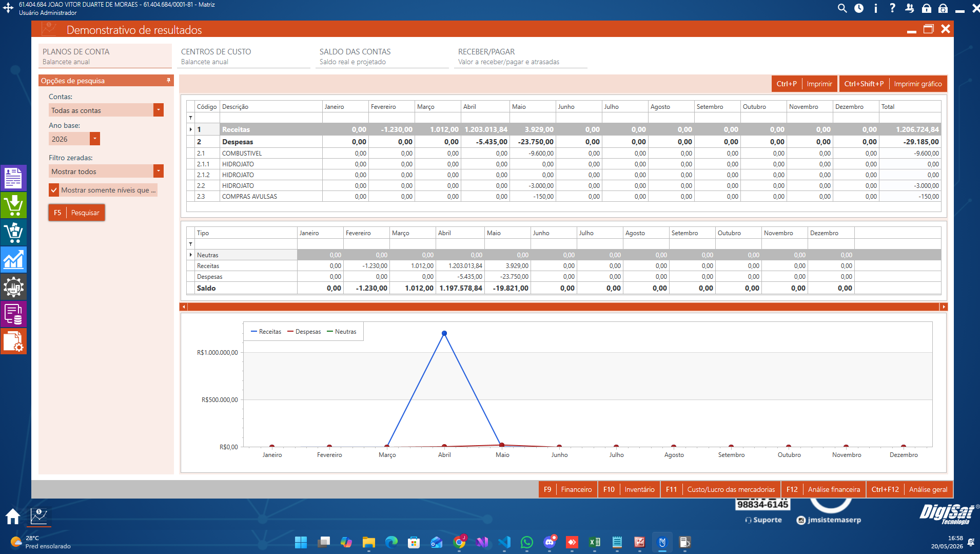Click the right arrow of the orange scrollbar

pos(943,307)
